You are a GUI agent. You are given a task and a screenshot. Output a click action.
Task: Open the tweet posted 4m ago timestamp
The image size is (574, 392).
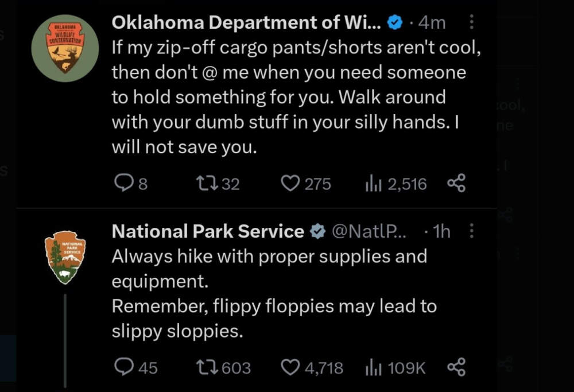[x=432, y=23]
